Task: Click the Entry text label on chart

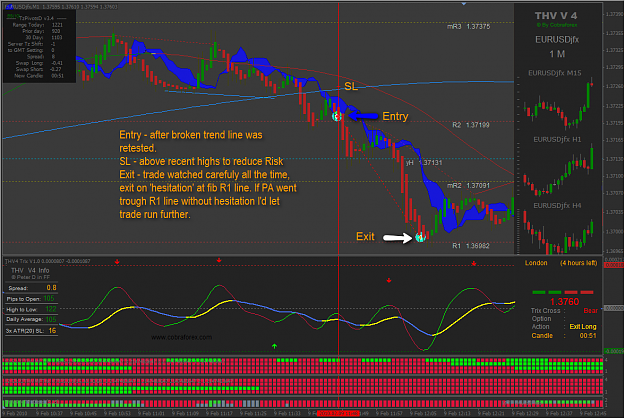Action: click(395, 116)
